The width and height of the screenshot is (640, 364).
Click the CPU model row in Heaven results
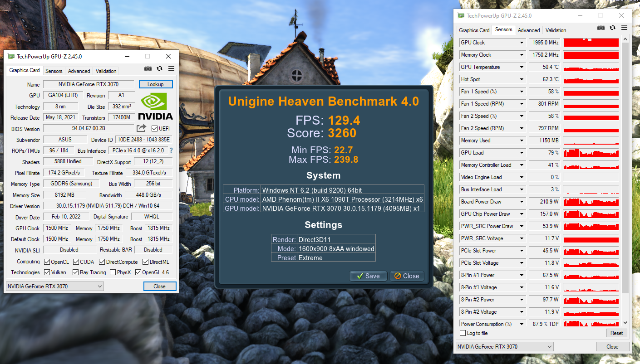tap(324, 199)
